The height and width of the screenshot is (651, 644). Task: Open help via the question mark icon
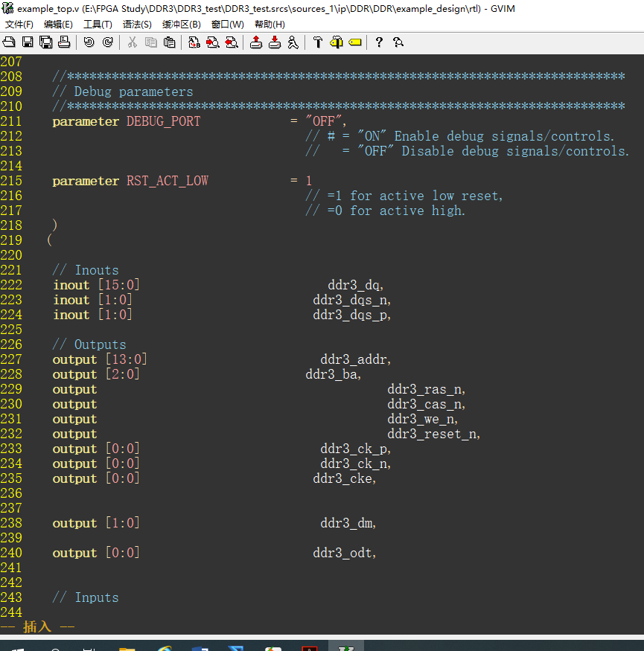tap(379, 42)
